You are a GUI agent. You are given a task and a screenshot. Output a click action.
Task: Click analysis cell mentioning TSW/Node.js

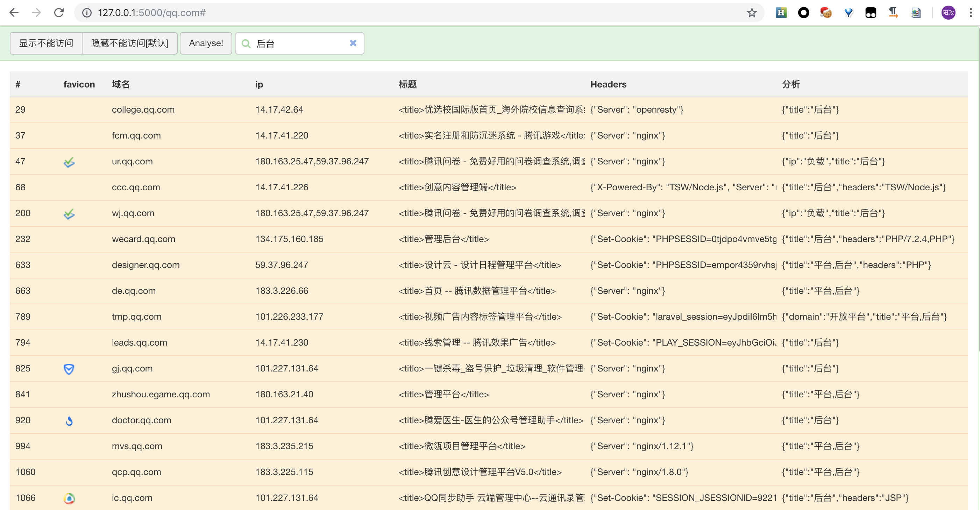pyautogui.click(x=864, y=187)
